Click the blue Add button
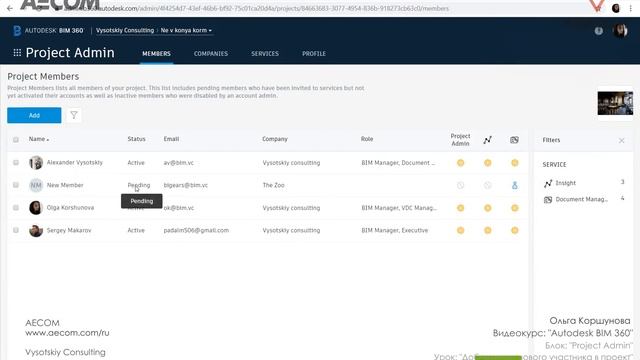 34,115
